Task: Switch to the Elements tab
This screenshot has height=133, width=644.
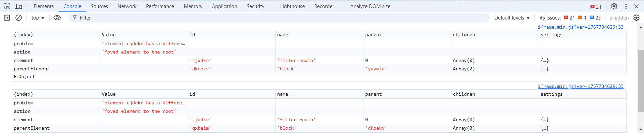Action: point(44,6)
